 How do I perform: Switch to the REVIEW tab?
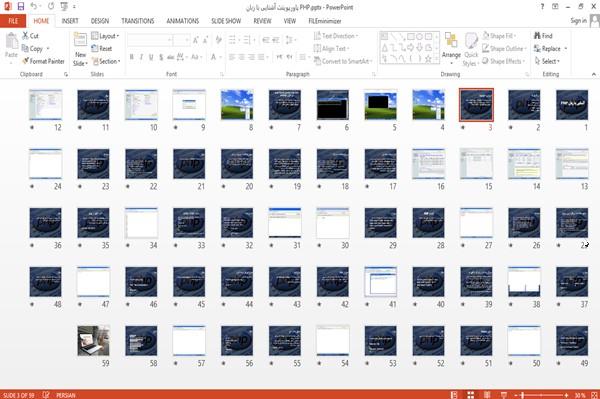click(x=262, y=21)
